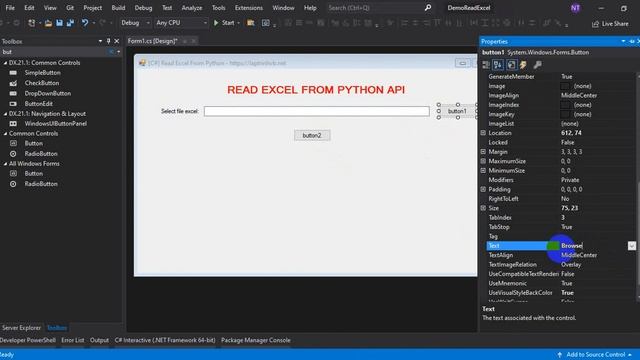Click the Toolbox search field containing 'but'
The height and width of the screenshot is (360, 640).
point(54,52)
